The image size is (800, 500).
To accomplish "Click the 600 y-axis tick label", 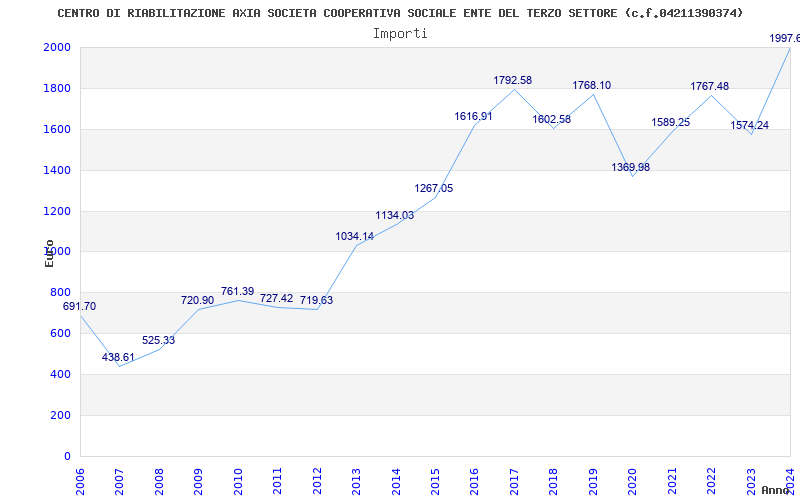I will (x=61, y=333).
